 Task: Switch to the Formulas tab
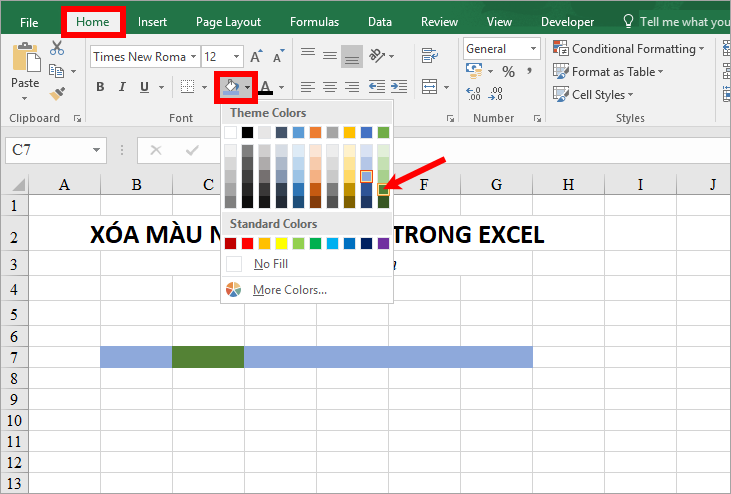[x=314, y=22]
